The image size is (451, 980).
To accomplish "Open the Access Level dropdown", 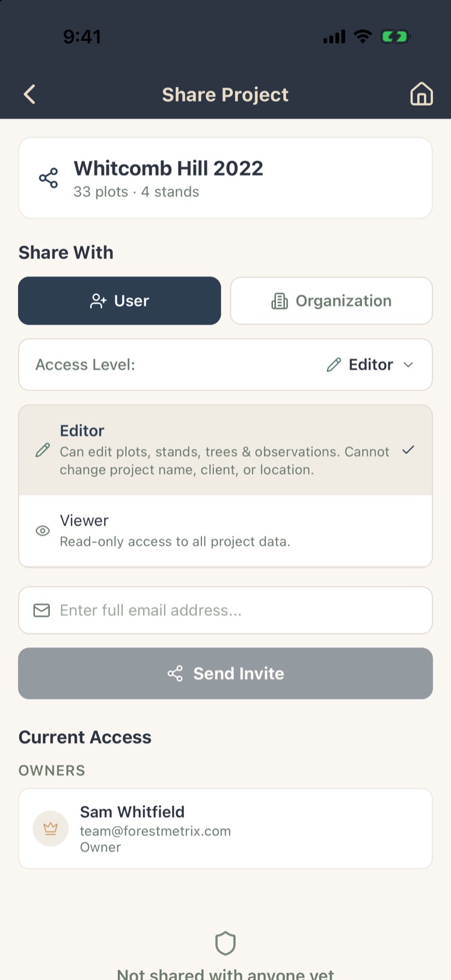I will click(226, 364).
